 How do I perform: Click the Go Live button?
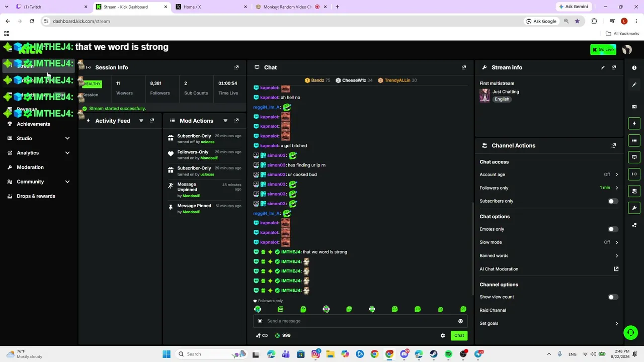pos(603,49)
